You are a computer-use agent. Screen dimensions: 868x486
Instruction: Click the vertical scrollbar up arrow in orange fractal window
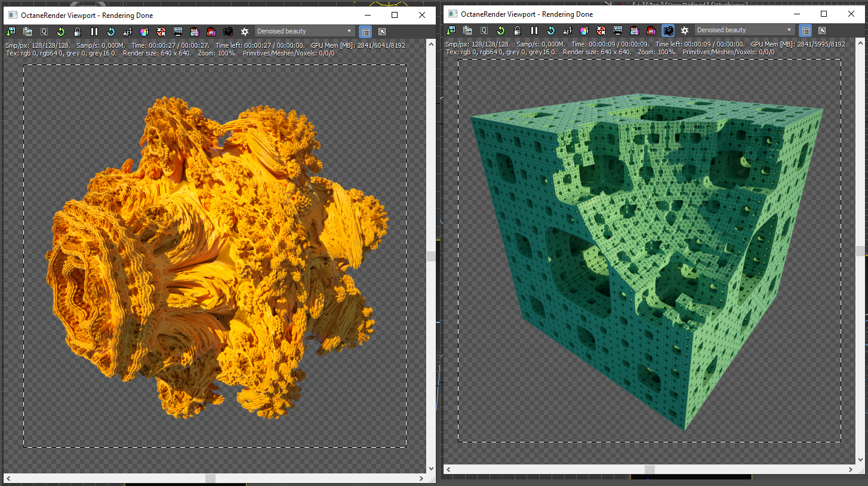point(431,44)
